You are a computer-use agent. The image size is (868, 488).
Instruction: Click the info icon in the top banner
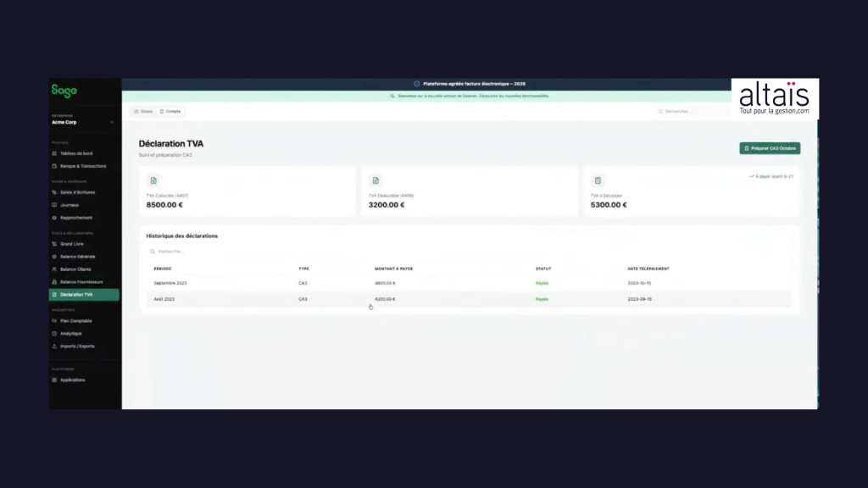pyautogui.click(x=417, y=84)
